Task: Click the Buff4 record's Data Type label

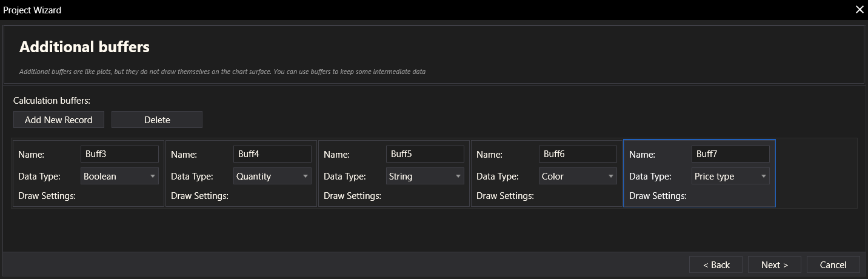Action: coord(192,176)
